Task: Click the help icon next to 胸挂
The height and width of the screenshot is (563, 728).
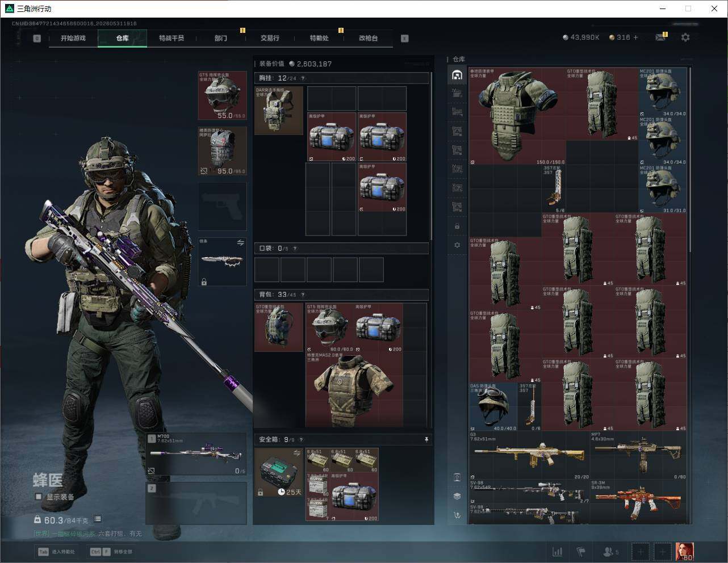Action: pos(303,78)
